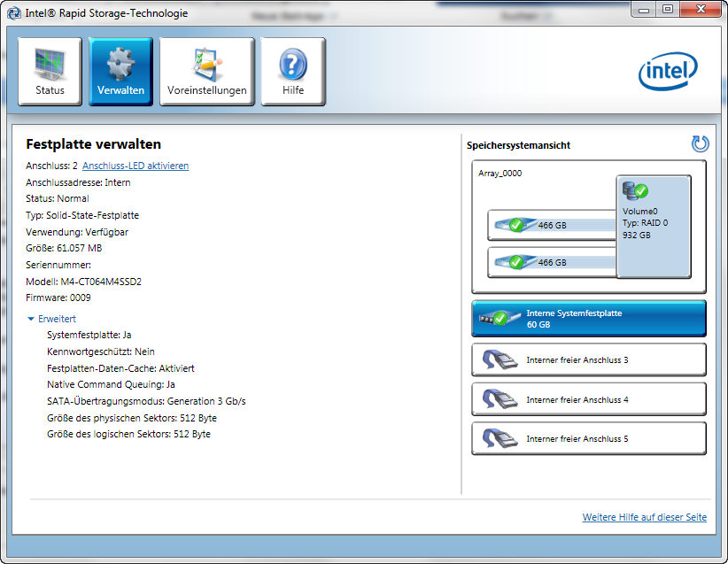728x564 pixels.
Task: Click Status: Normal text
Action: [x=57, y=198]
